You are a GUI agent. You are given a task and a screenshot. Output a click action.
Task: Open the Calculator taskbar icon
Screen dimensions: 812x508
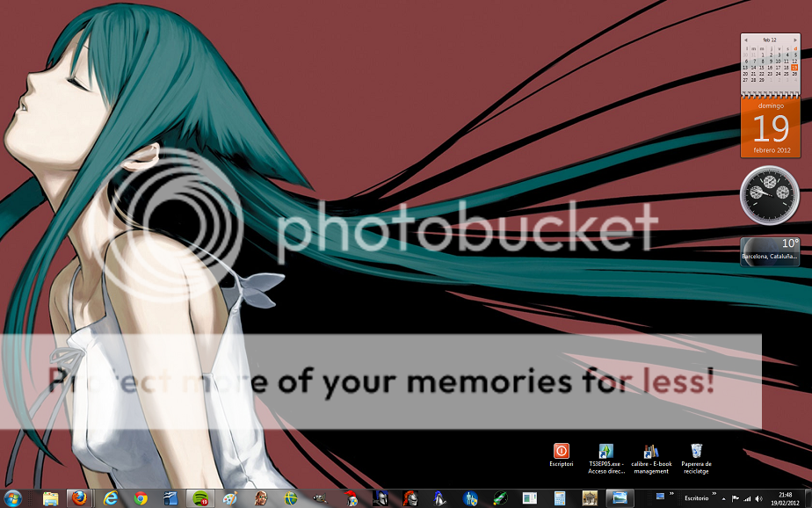(x=558, y=498)
